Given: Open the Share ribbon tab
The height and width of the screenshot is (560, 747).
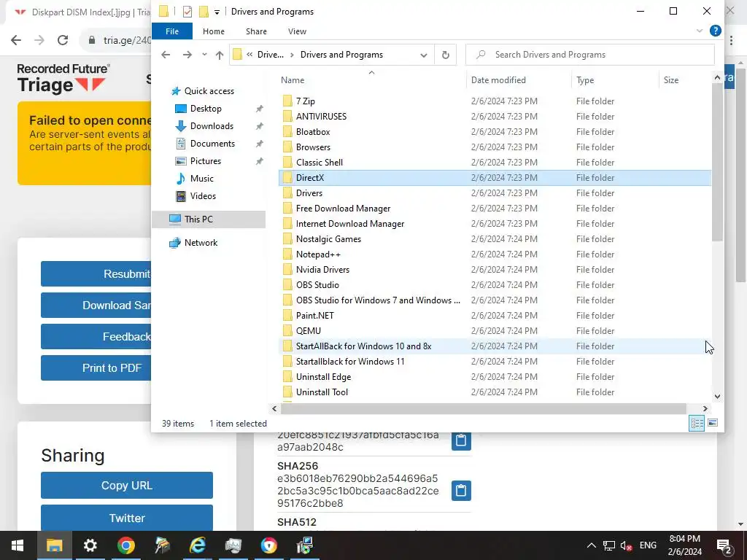Looking at the screenshot, I should click(x=256, y=31).
